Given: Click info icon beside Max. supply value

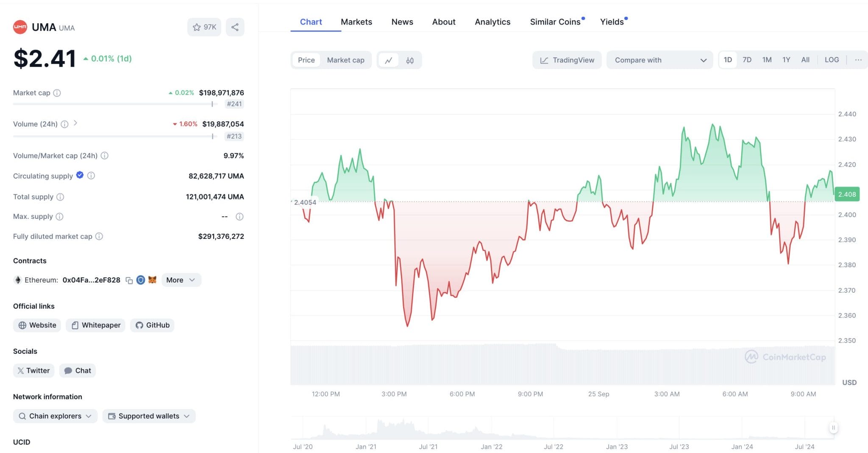Looking at the screenshot, I should coord(239,217).
